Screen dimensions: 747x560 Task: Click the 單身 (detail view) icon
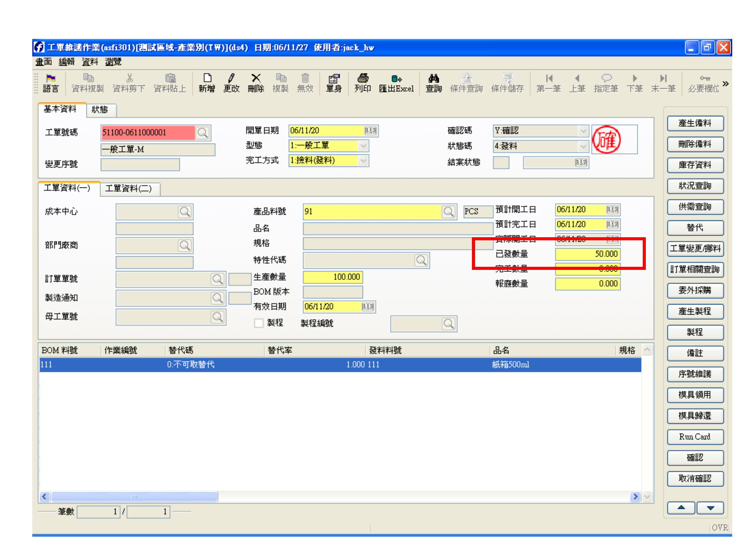point(334,83)
